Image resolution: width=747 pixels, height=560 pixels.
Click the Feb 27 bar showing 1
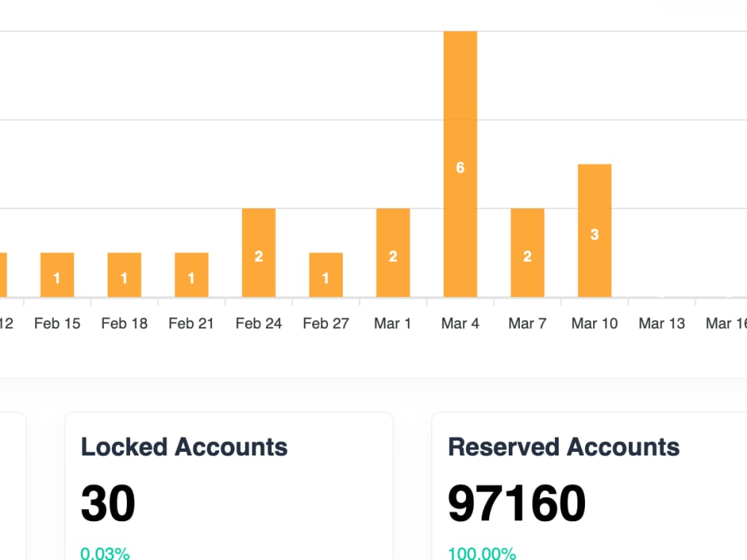click(326, 275)
